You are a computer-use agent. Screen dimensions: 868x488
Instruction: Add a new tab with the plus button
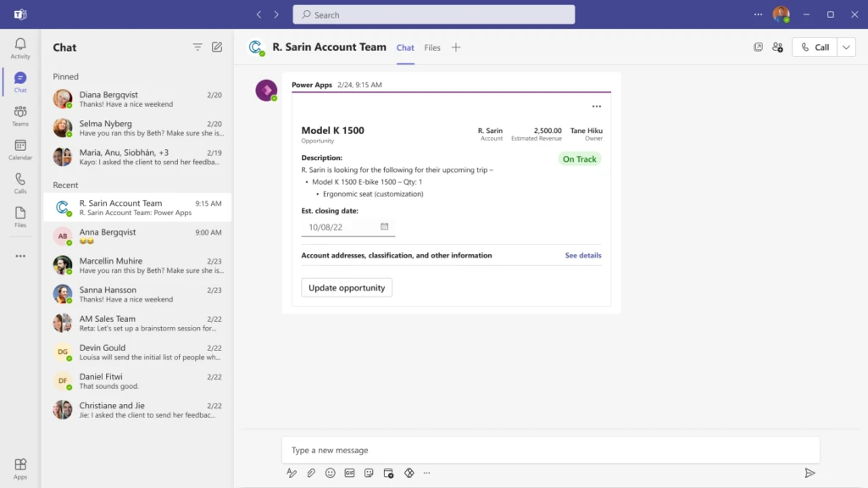coord(456,47)
